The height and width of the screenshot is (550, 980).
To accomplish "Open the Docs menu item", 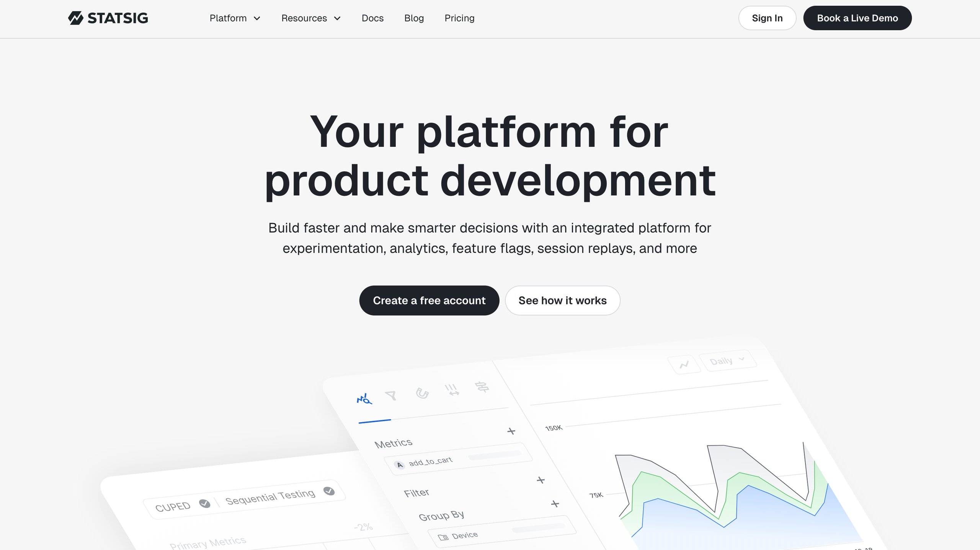I will pyautogui.click(x=373, y=18).
